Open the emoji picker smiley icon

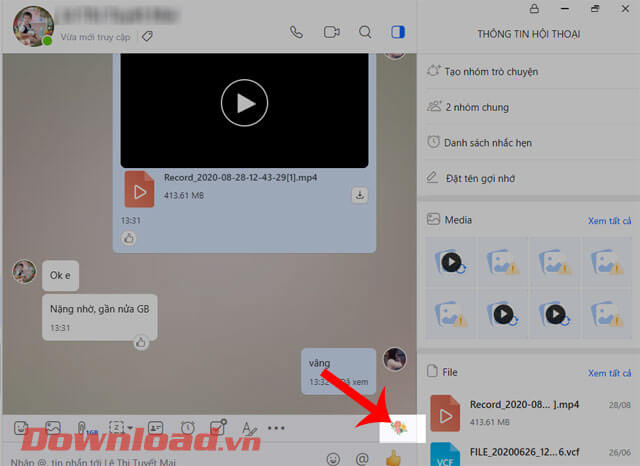pos(333,459)
